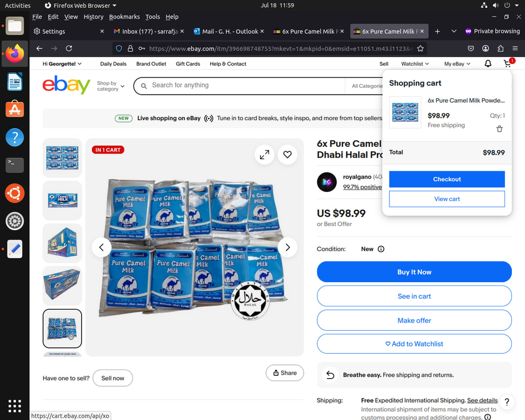Click View cart button
525x420 pixels.
pos(447,199)
